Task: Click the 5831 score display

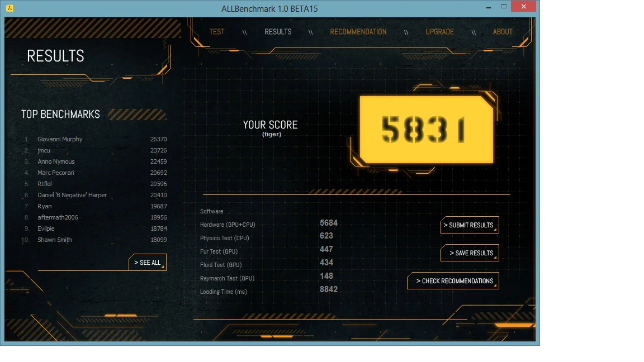Action: [427, 130]
